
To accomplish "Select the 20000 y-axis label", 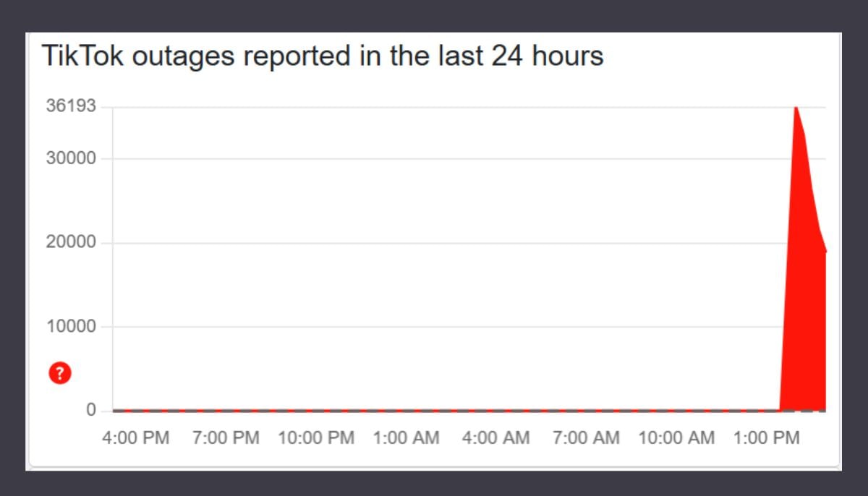I will click(x=71, y=242).
